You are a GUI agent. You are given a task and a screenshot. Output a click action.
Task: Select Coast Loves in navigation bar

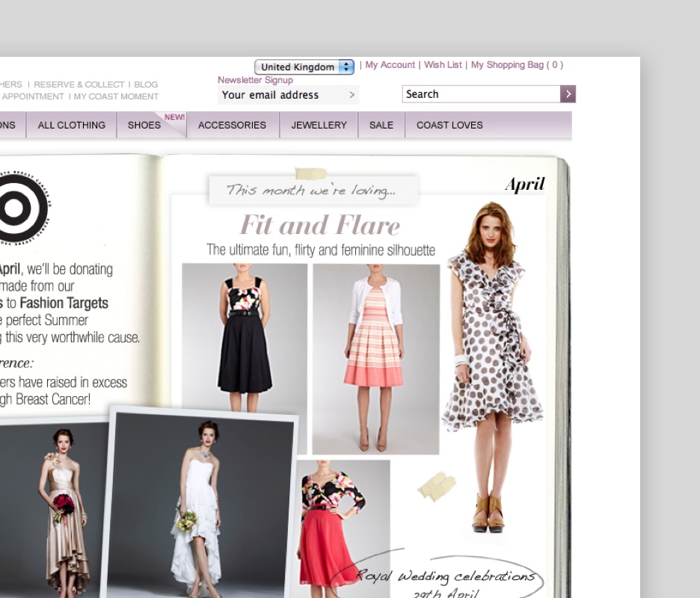click(449, 125)
